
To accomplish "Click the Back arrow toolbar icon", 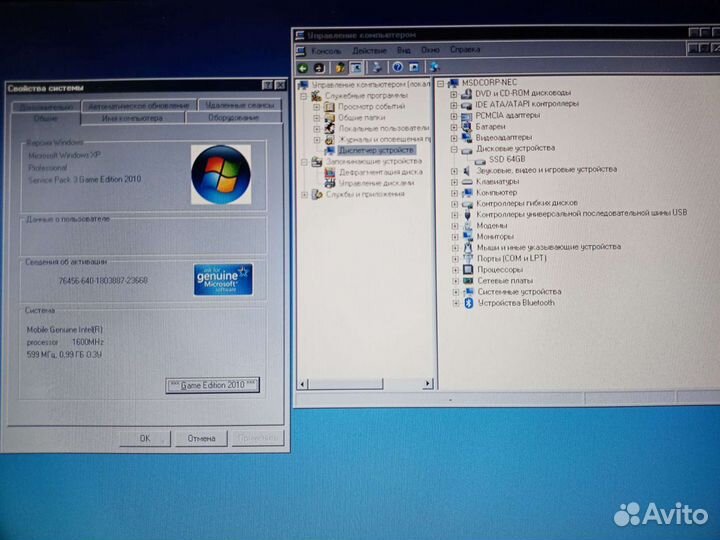I will [x=305, y=67].
